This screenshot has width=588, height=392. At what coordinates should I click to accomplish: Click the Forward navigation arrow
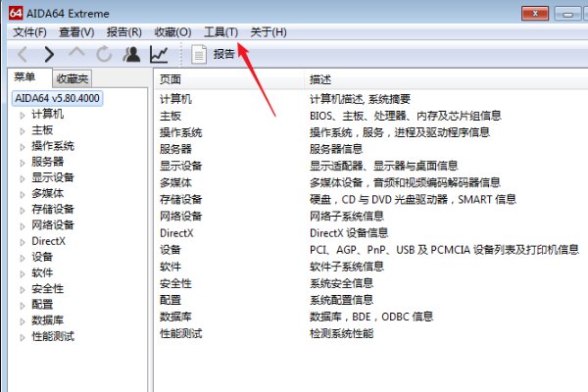coord(49,55)
